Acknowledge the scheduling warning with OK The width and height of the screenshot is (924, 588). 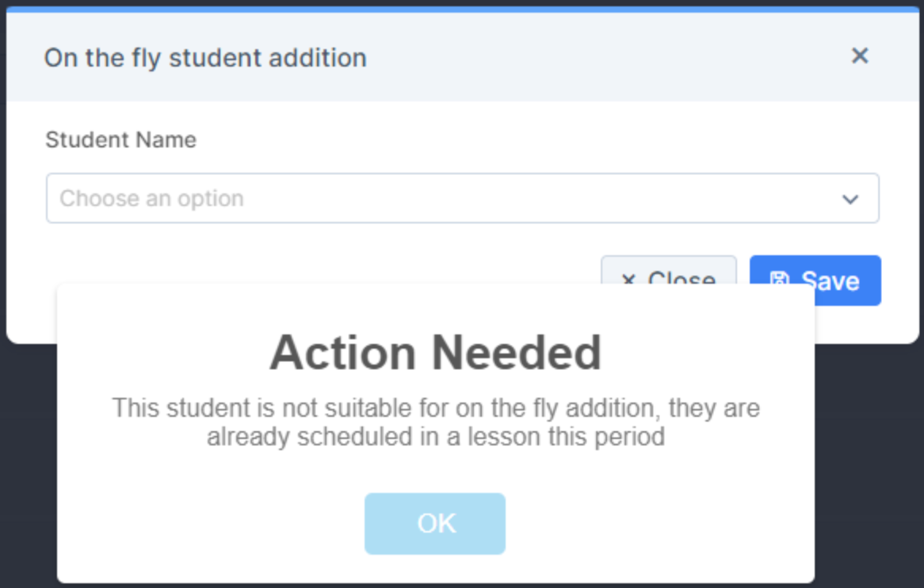click(x=434, y=523)
